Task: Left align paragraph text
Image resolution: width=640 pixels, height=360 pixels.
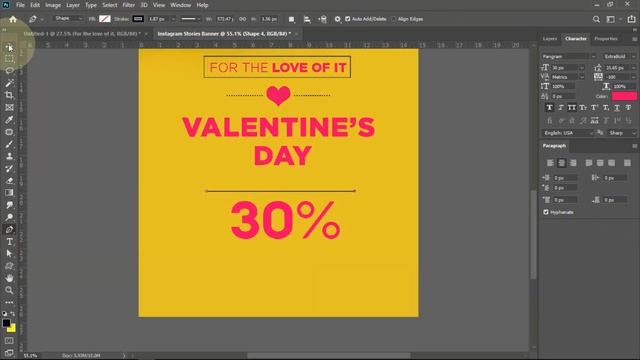Action: 550,163
